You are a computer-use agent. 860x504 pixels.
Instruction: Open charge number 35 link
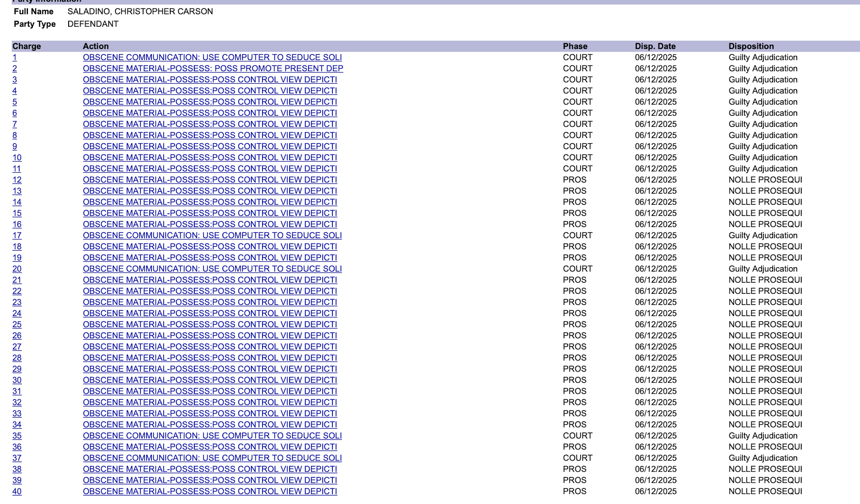[17, 436]
